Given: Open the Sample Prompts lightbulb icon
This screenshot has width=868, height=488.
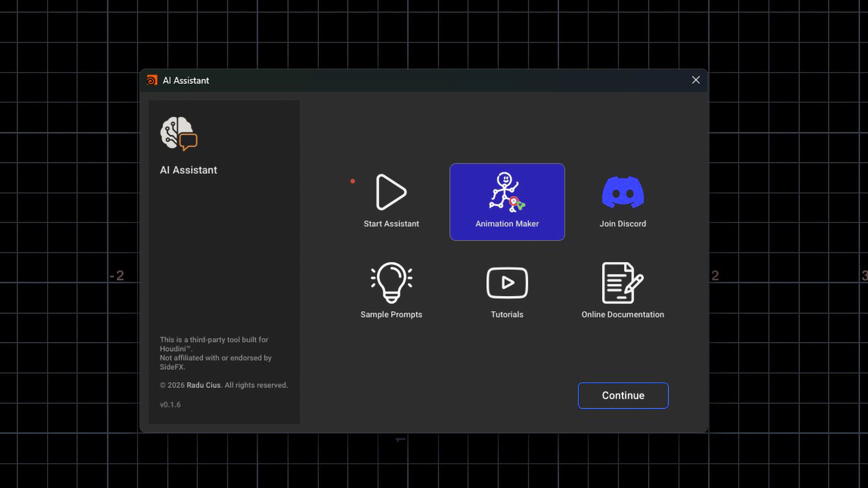Looking at the screenshot, I should (391, 282).
